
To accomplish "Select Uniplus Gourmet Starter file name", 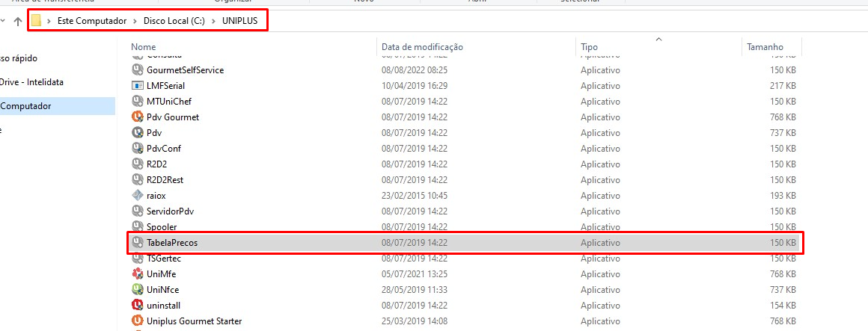I will click(195, 321).
